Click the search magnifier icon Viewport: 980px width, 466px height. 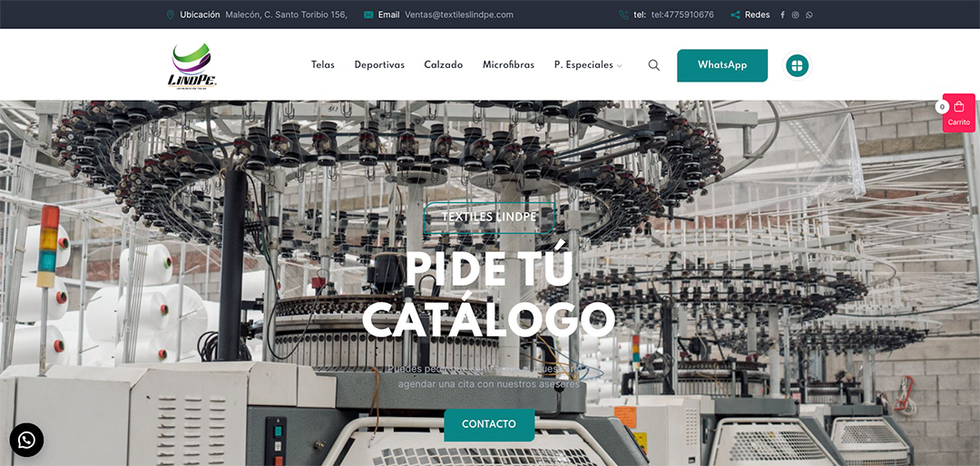point(653,65)
